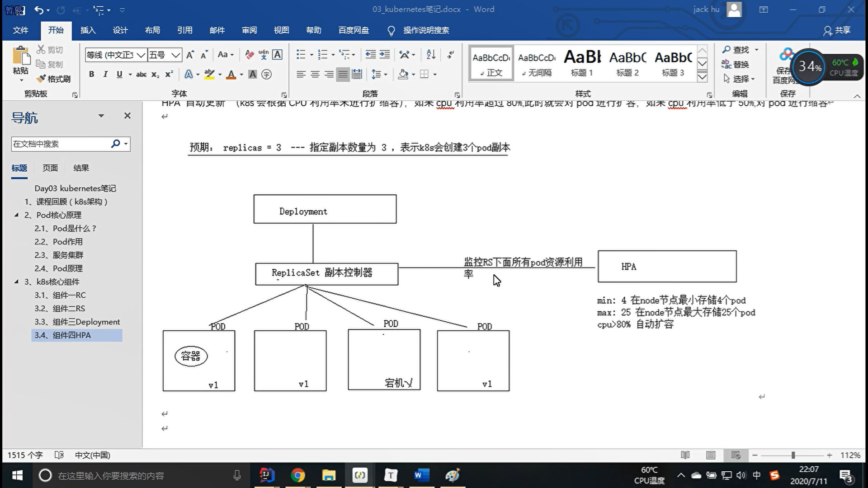The image size is (868, 488).
Task: Collapse the Pod核心原理 heading in navigation
Action: 17,215
